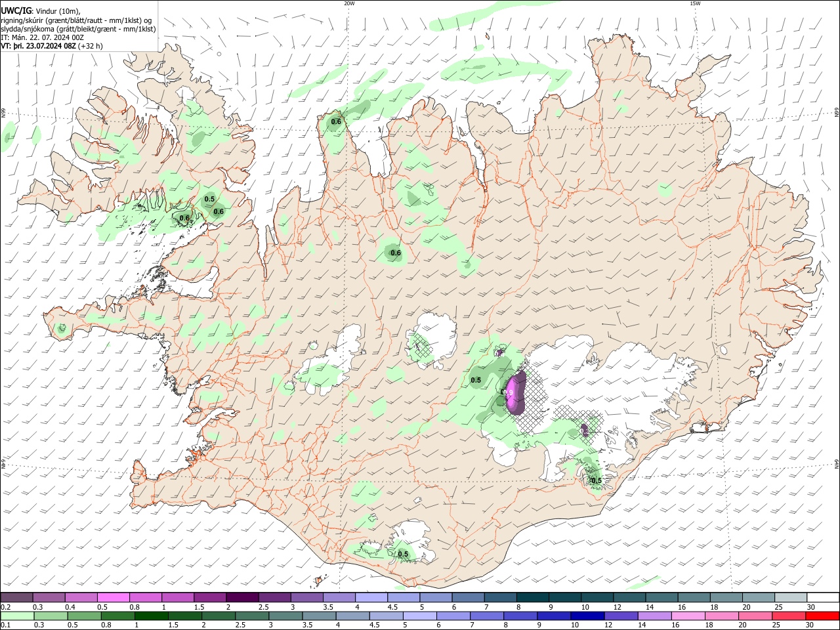Viewport: 840px width, 630px height.
Task: Click the 0.9 value on the purple snow patch
Action: (509, 392)
